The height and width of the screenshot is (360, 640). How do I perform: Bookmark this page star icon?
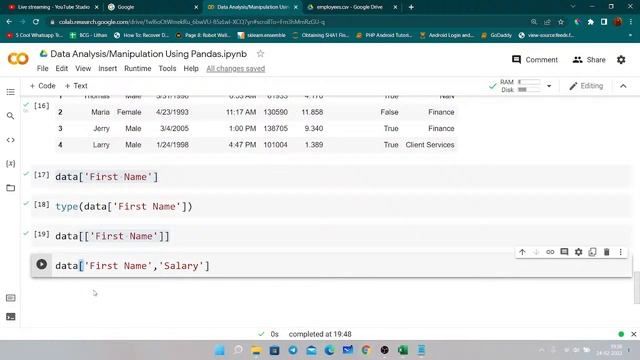pos(561,22)
